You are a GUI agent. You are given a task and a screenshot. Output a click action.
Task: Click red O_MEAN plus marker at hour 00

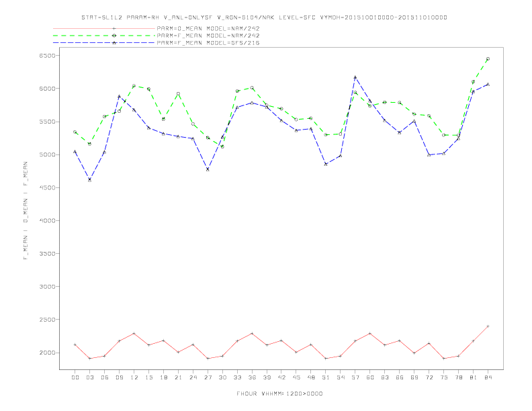(x=75, y=345)
